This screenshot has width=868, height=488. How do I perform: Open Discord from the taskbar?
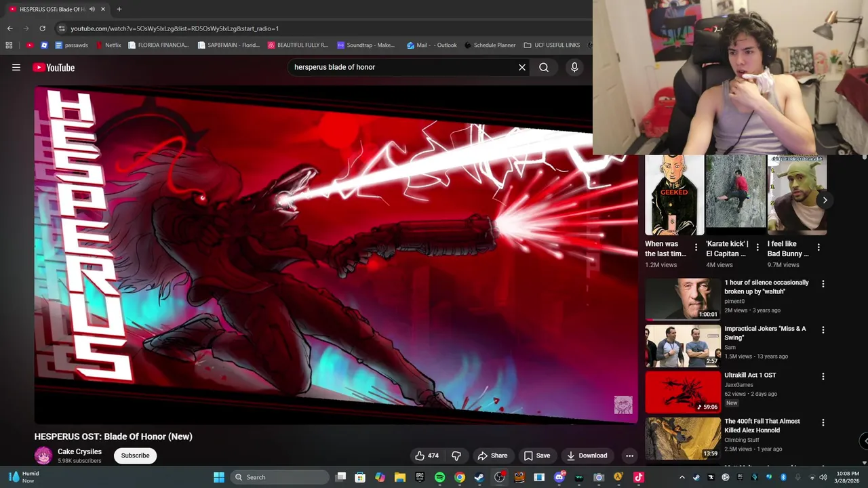559,477
